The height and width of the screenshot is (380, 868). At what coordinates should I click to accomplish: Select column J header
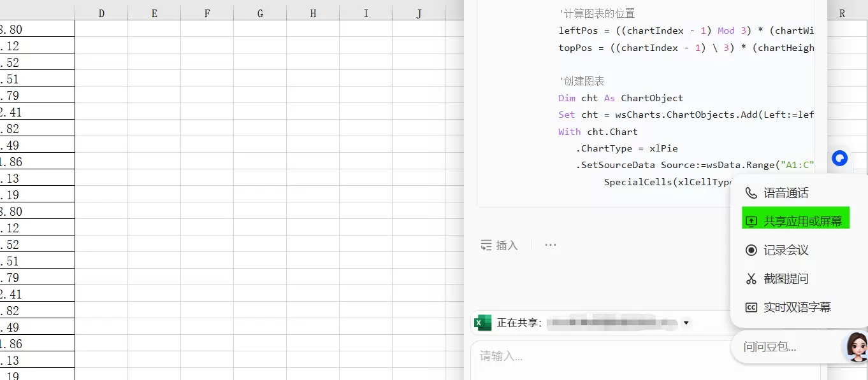click(x=419, y=13)
